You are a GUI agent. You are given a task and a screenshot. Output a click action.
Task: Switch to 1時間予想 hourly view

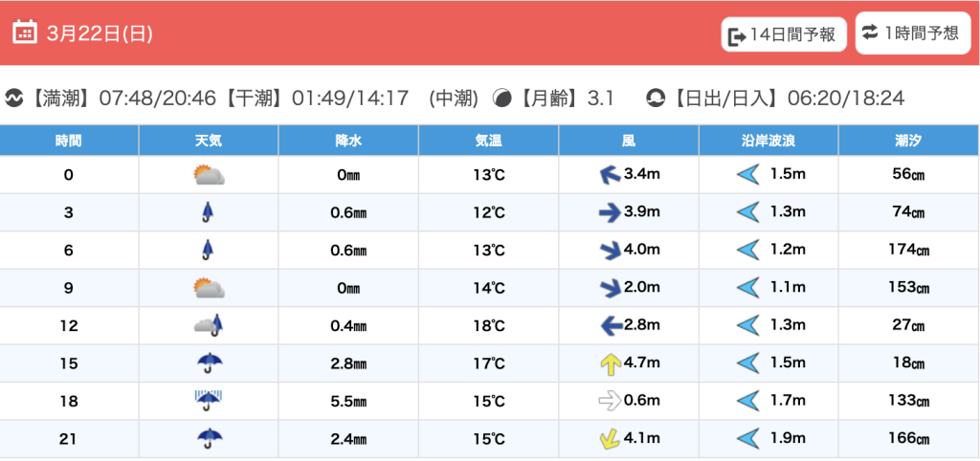click(910, 33)
